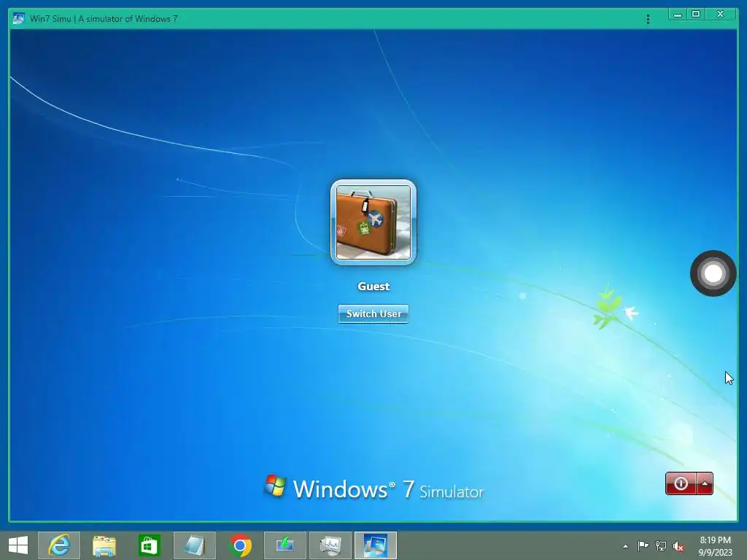Show hidden tray icons arrow

[625, 546]
